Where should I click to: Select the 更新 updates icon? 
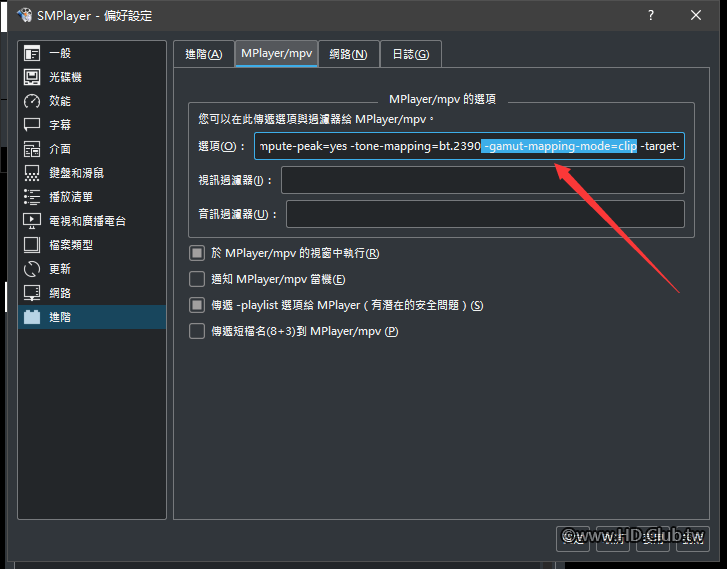pos(32,269)
